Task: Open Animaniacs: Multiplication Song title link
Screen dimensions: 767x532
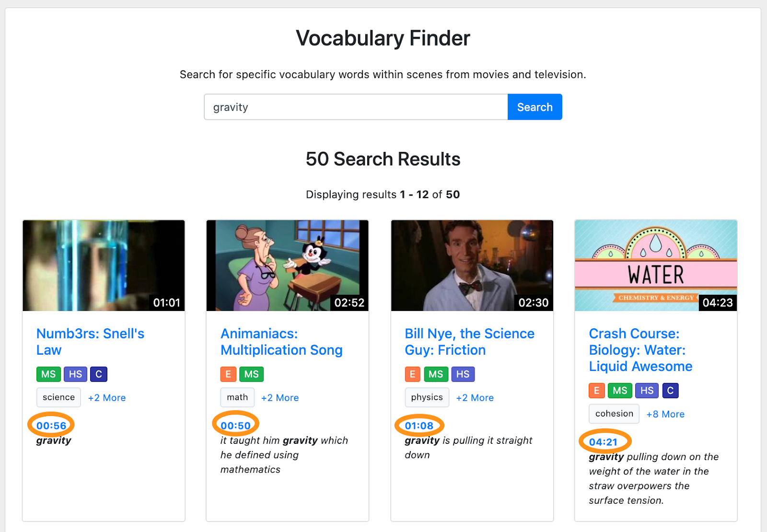Action: pyautogui.click(x=281, y=342)
